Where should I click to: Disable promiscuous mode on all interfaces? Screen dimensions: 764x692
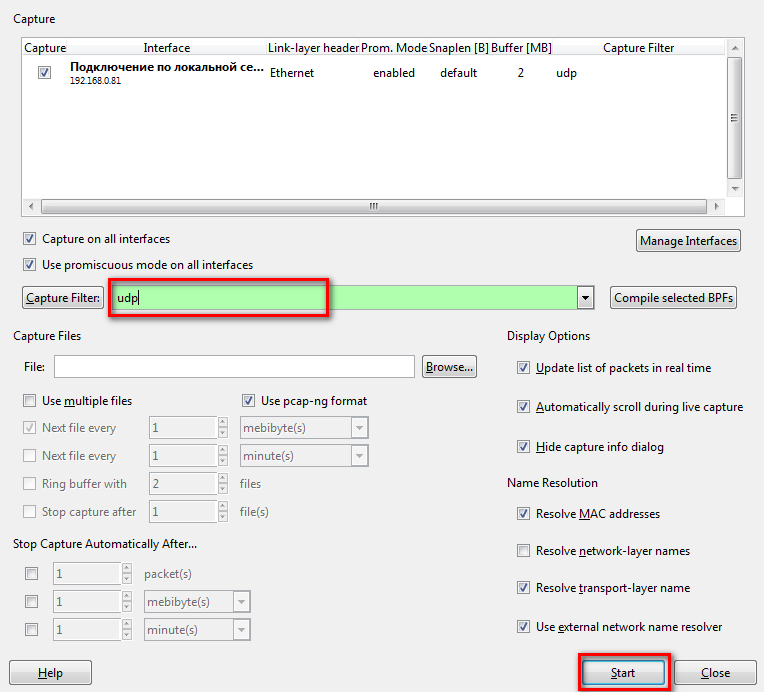click(x=30, y=265)
